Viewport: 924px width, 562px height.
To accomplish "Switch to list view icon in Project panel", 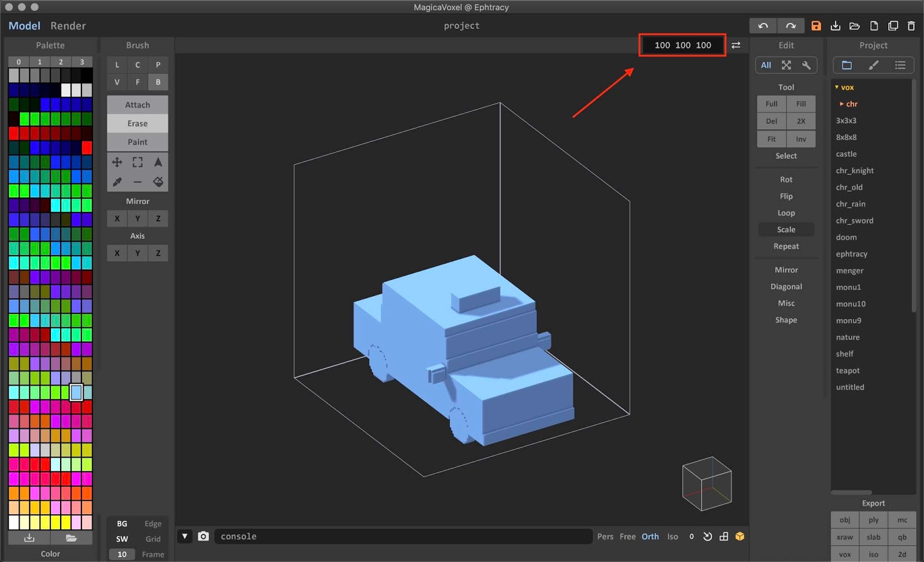I will 900,65.
